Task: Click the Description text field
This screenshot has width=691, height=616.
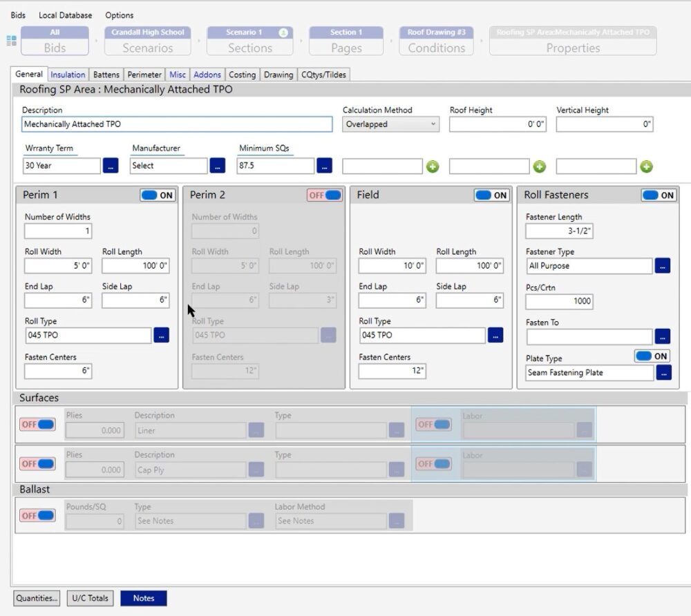Action: [177, 124]
